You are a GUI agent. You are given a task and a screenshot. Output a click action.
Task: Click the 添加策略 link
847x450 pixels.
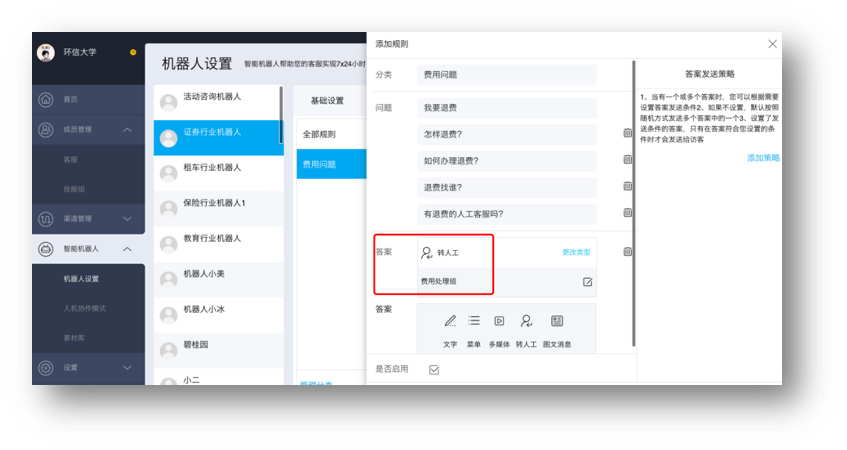763,158
